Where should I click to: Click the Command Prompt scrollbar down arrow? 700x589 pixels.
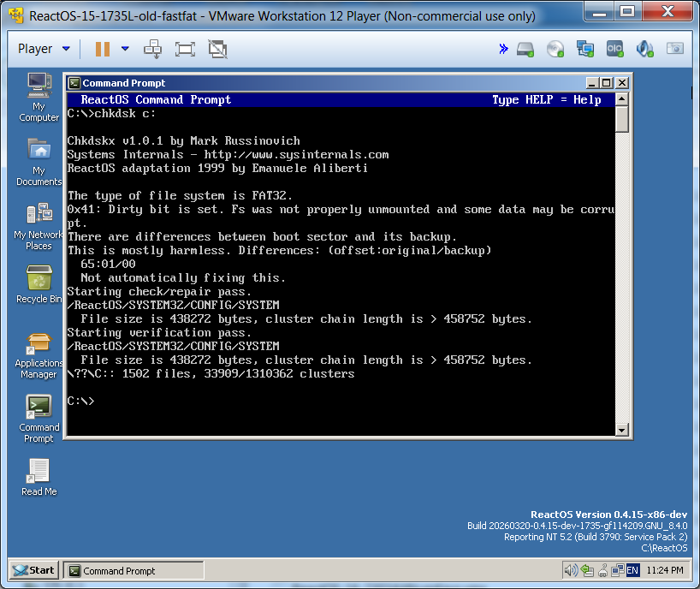(622, 430)
